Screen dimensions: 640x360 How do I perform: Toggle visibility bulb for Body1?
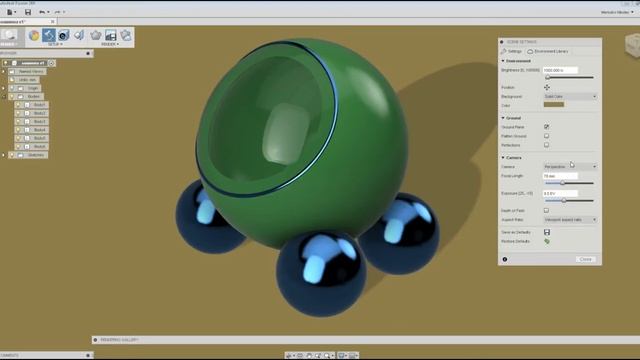[18, 105]
